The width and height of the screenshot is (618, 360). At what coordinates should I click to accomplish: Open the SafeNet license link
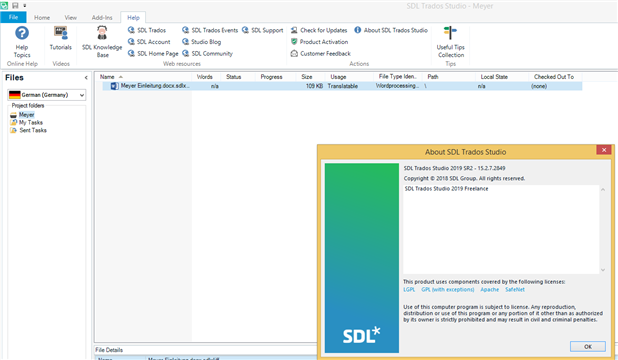tap(515, 289)
